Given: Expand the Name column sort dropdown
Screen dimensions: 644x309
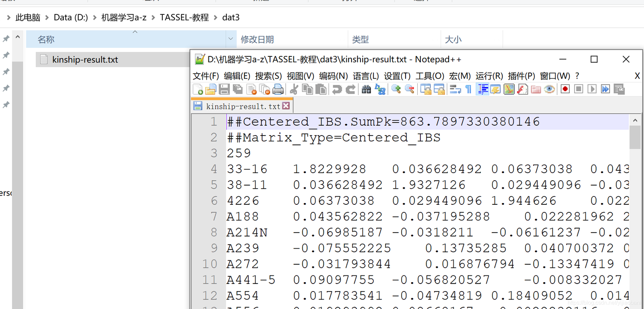Looking at the screenshot, I should (x=230, y=39).
